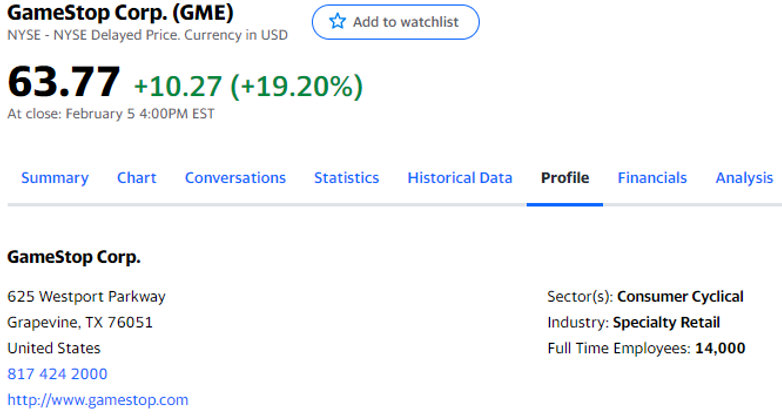The image size is (782, 416).
Task: Click the NYSE Delayed Price currency note
Action: pyautogui.click(x=147, y=35)
